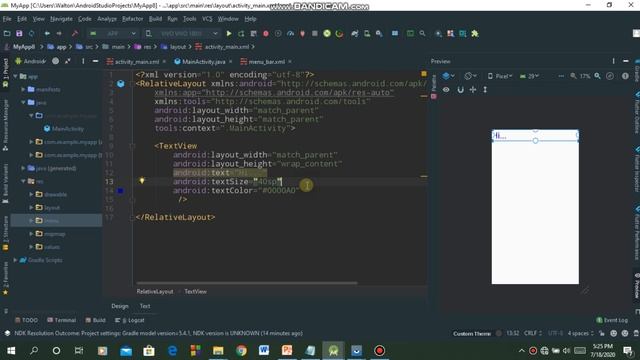Click the red Debug bug icon
The height and width of the screenshot is (360, 640).
point(266,33)
